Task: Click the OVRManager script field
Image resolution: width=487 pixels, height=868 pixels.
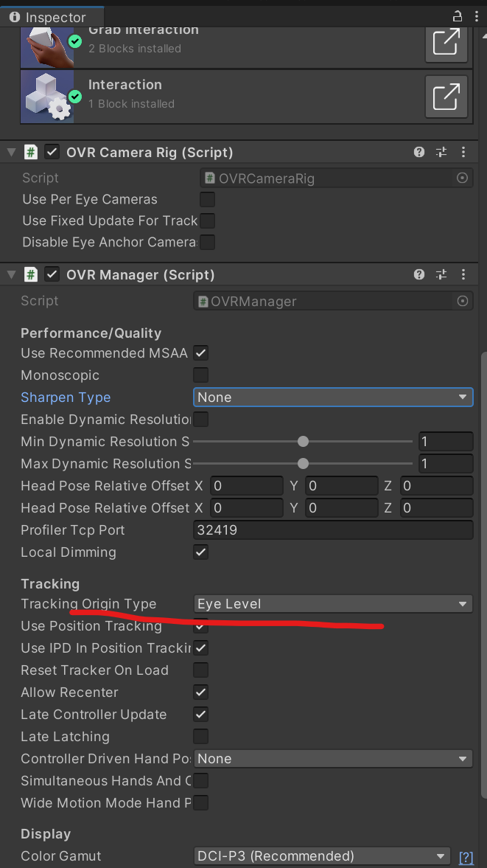Action: click(333, 301)
